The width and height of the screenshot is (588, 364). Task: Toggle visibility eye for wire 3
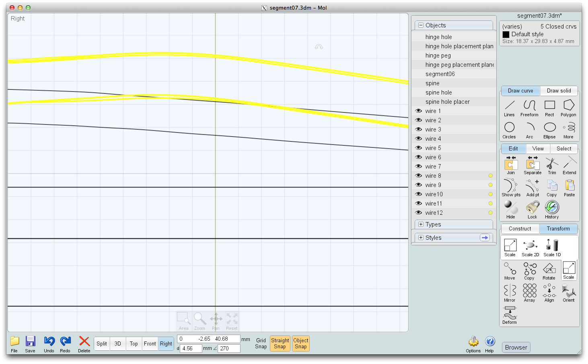point(419,130)
